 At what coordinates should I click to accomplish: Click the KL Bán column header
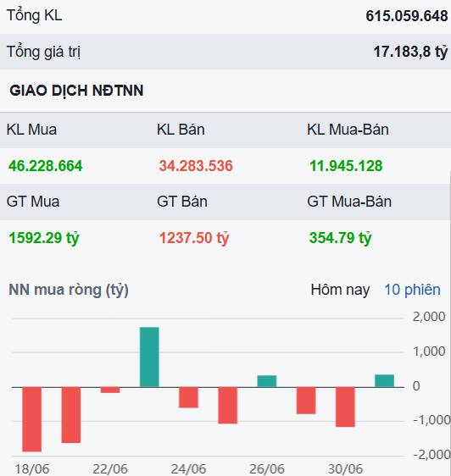click(181, 130)
